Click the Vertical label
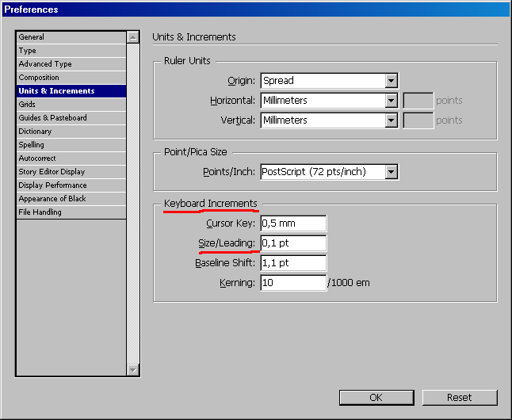 click(x=238, y=120)
